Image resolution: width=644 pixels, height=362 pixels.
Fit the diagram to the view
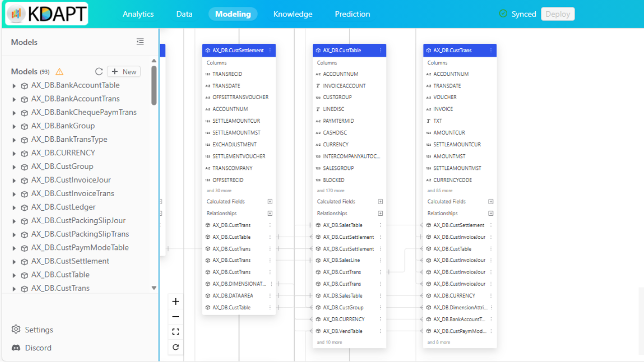tap(176, 332)
